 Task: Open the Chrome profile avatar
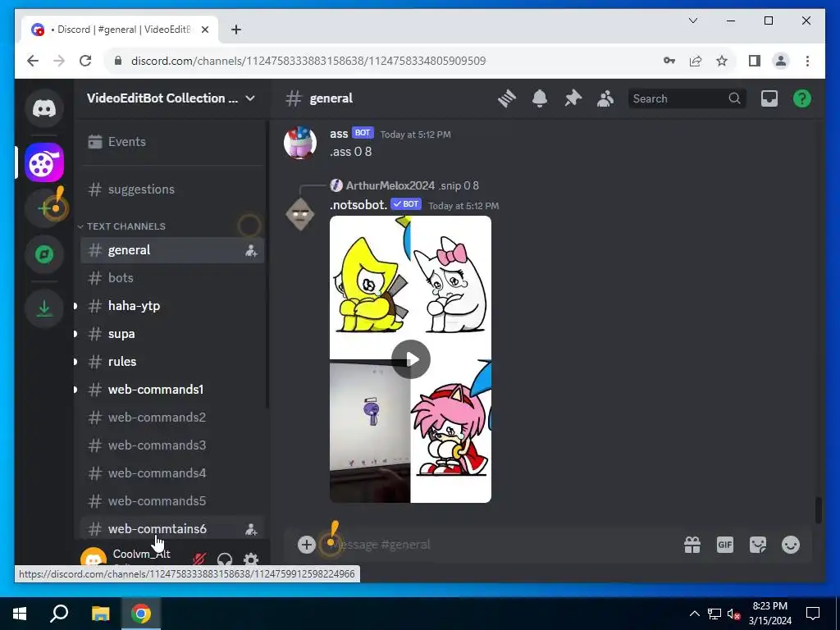[781, 61]
